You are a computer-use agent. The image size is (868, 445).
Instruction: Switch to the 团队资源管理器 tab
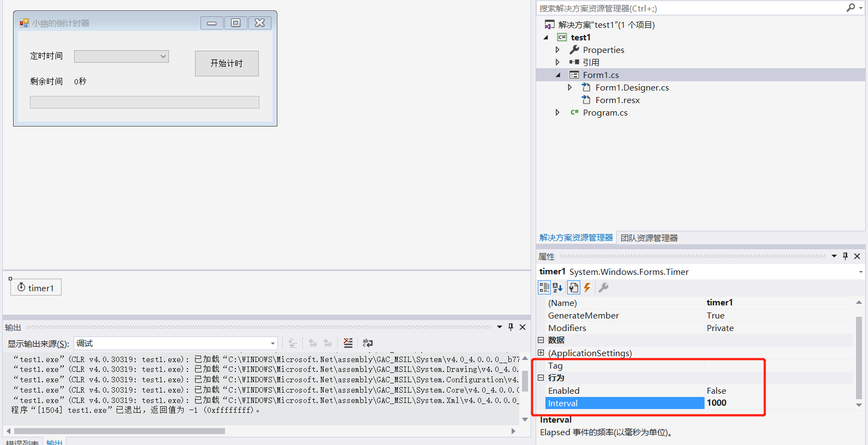tap(649, 238)
